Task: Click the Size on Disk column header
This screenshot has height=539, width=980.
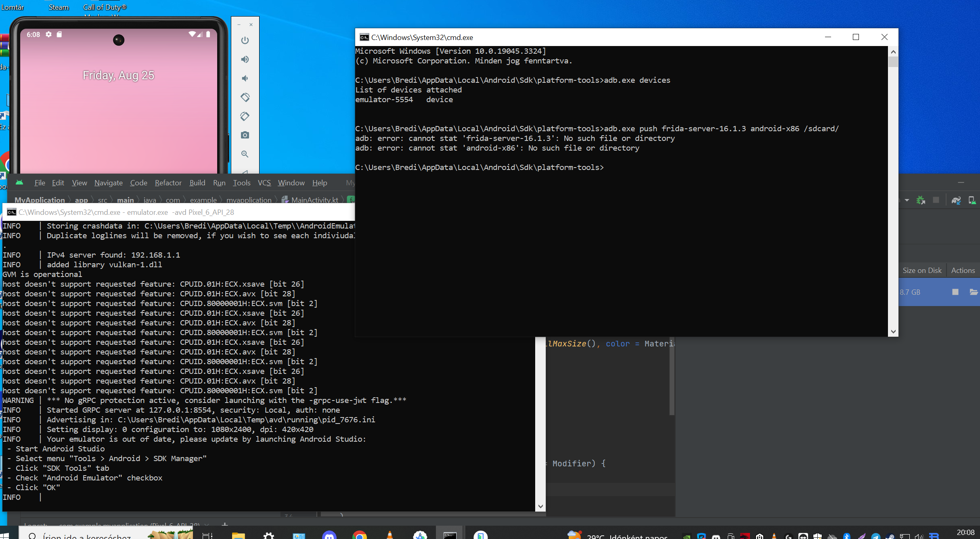Action: tap(922, 271)
